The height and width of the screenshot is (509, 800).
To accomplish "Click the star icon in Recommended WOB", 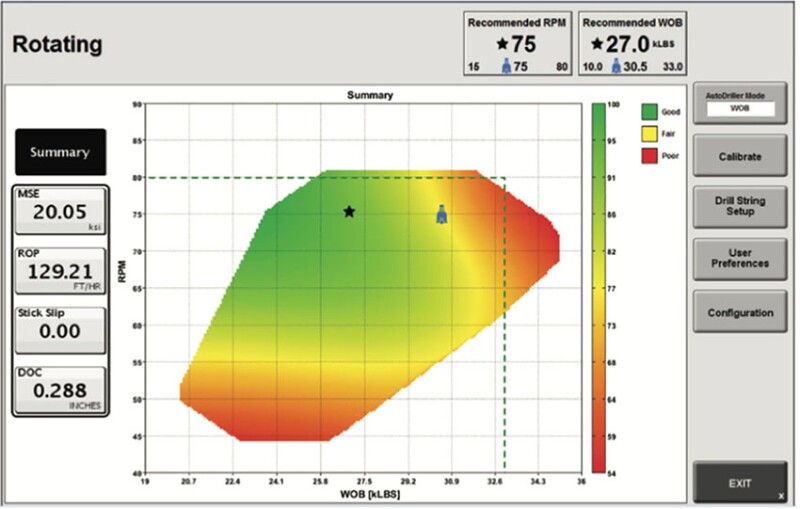I will 597,44.
